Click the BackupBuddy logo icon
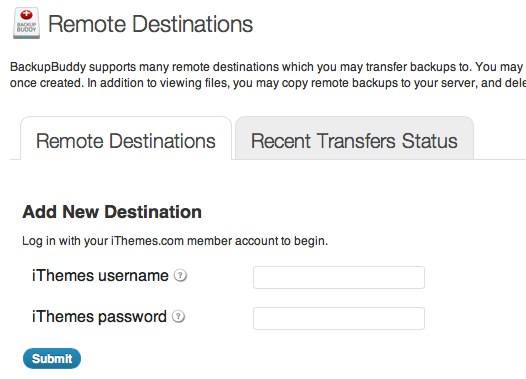The height and width of the screenshot is (379, 526). [27, 23]
